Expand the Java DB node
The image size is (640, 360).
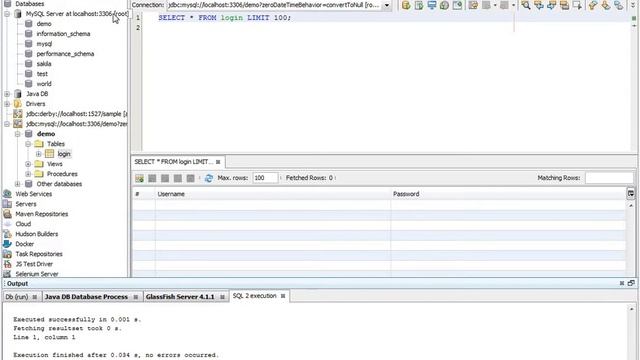[7, 94]
